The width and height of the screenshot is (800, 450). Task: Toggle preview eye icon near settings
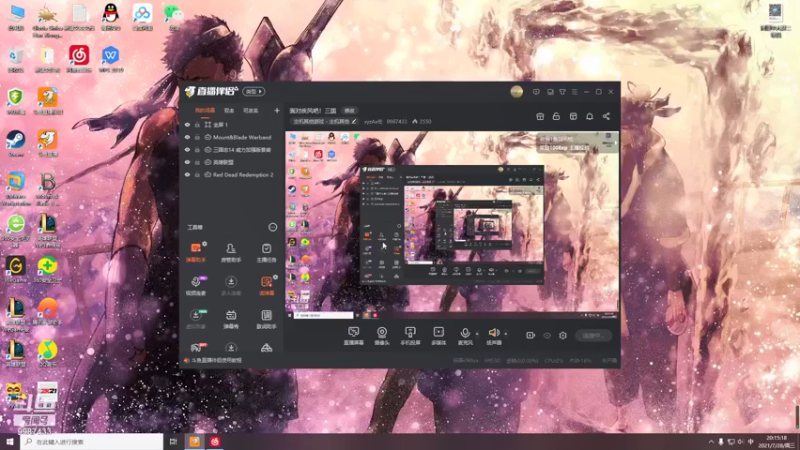pos(547,335)
